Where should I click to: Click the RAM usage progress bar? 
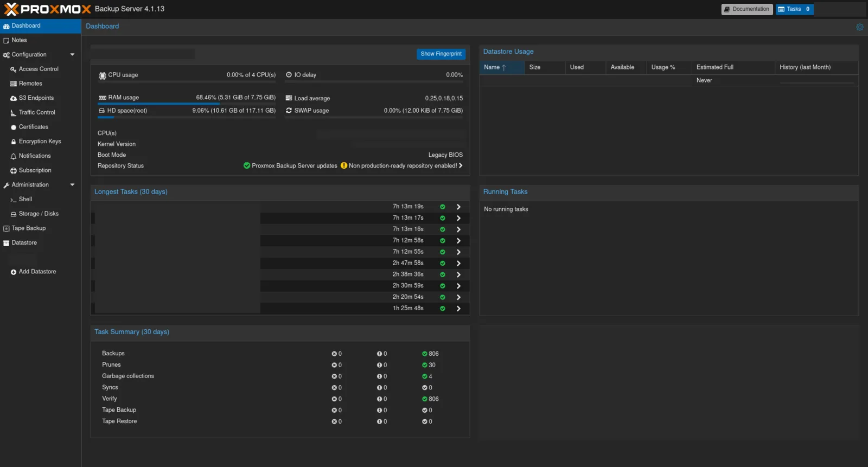[187, 104]
